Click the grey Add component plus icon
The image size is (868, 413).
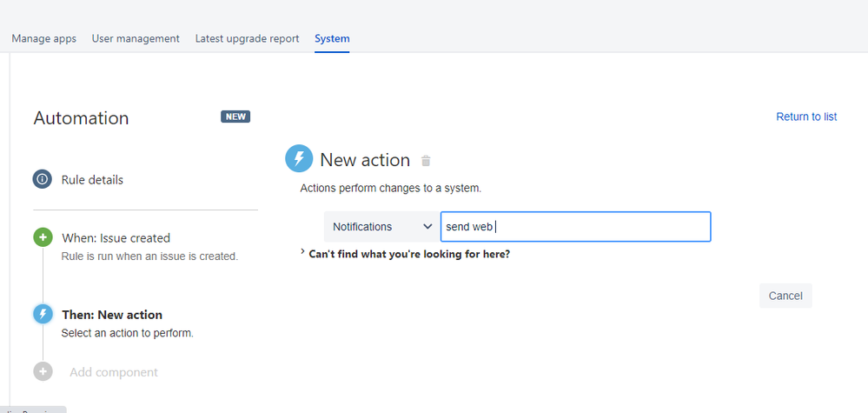(43, 371)
